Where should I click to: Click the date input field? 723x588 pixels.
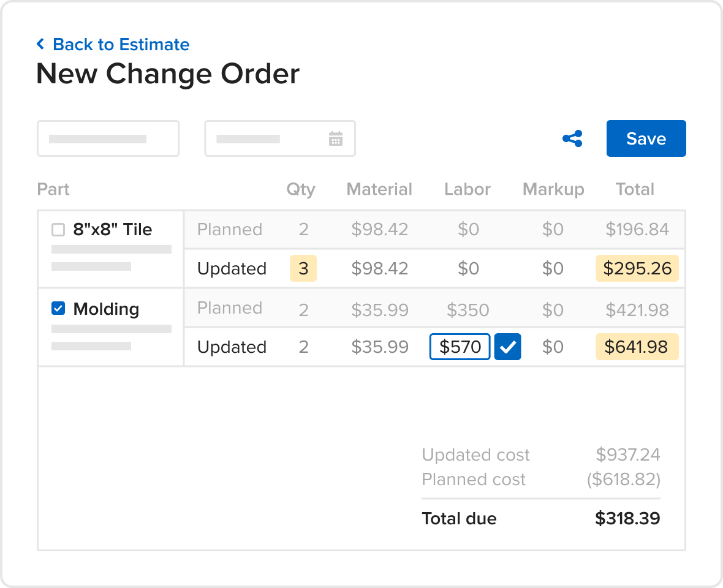click(270, 139)
